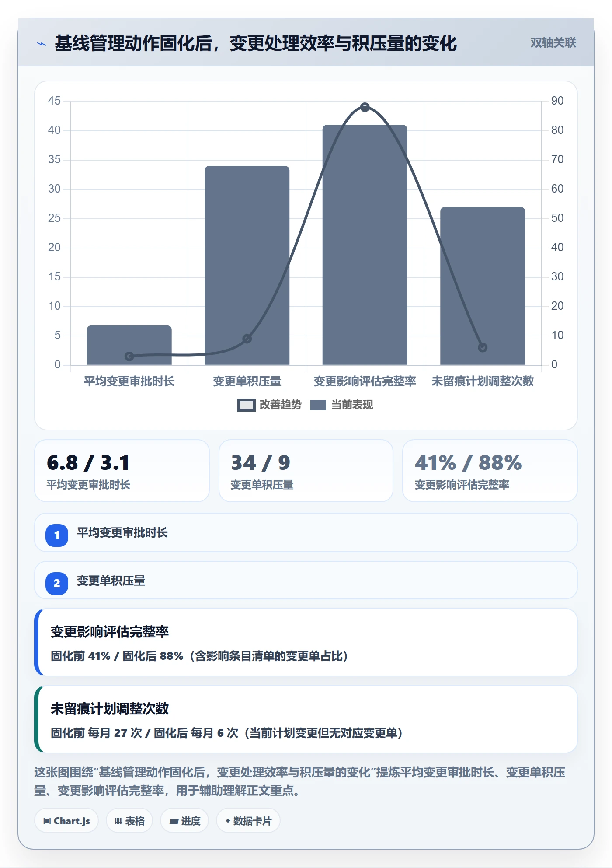Open the 6.8 / 3.1 data card
This screenshot has height=868, width=612.
[122, 471]
